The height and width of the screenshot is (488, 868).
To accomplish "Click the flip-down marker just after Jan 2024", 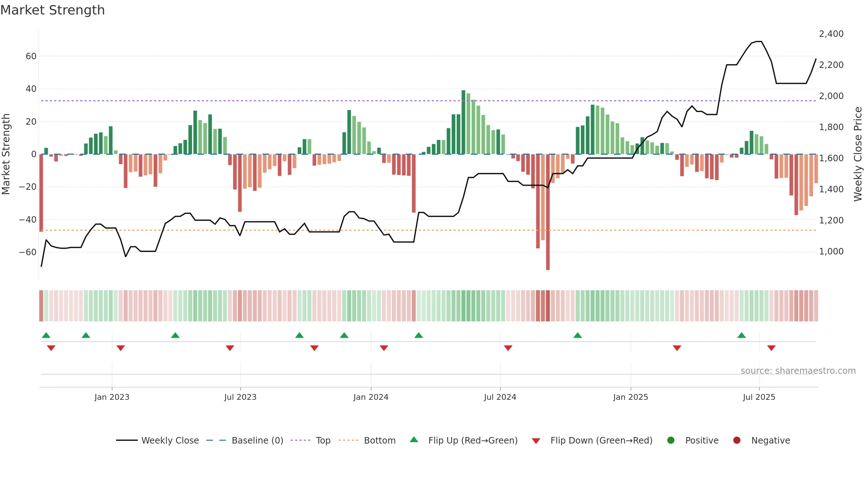I will point(384,348).
